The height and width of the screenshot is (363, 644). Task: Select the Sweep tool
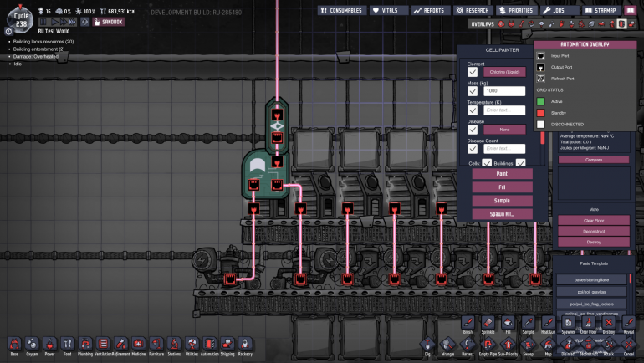click(x=529, y=345)
